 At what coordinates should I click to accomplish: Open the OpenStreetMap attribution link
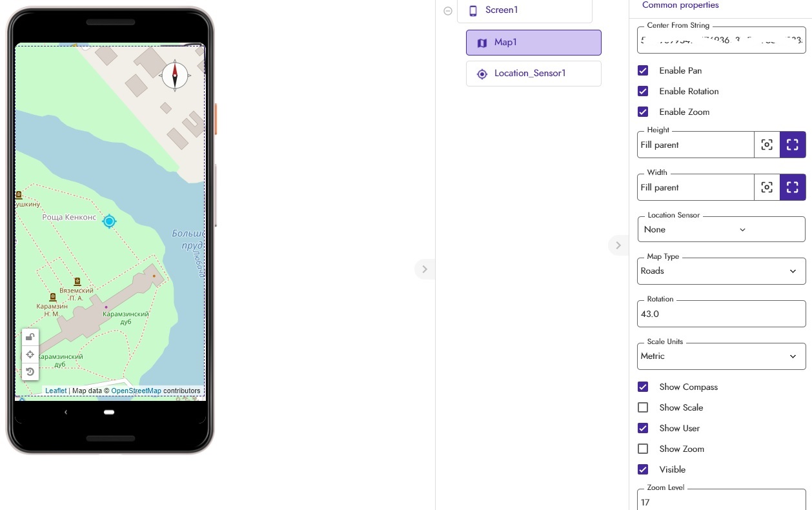(x=136, y=391)
